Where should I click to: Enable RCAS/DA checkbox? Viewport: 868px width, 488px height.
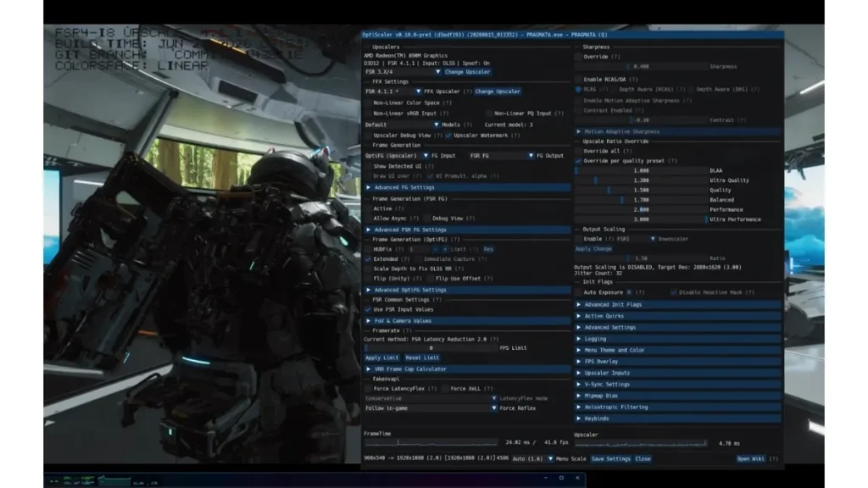[x=578, y=79]
